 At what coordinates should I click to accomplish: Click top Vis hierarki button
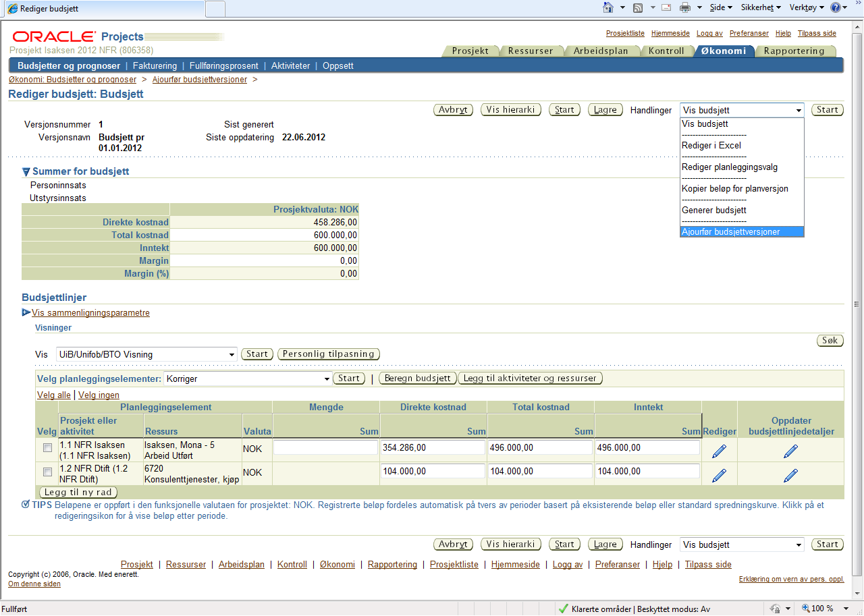tap(511, 110)
